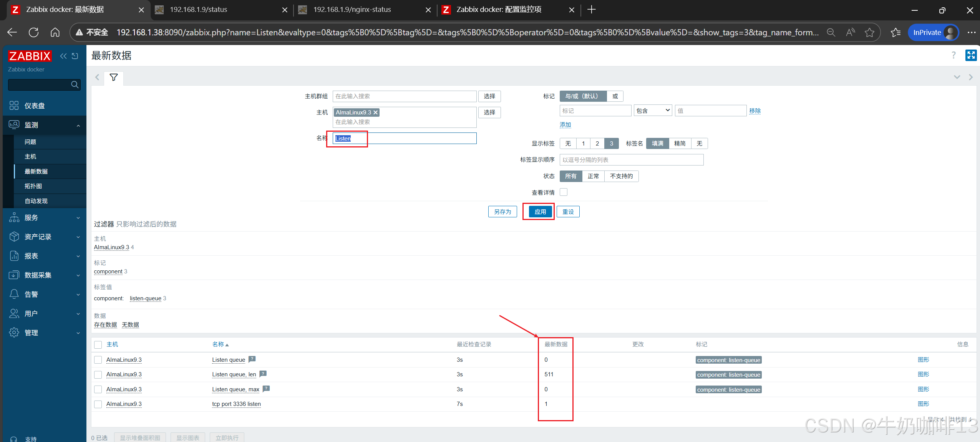This screenshot has height=442, width=980.
Task: Click the browser refresh icon
Action: coord(33,33)
